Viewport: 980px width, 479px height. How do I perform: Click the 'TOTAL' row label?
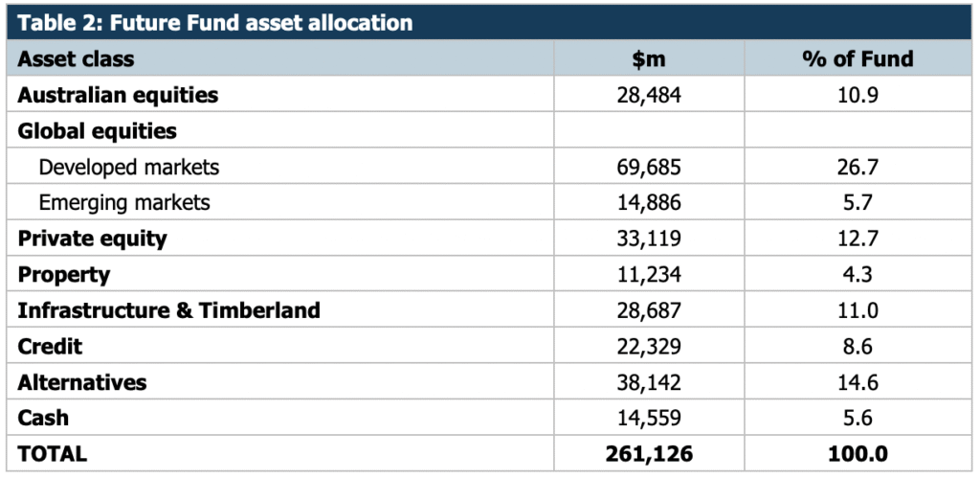52,454
